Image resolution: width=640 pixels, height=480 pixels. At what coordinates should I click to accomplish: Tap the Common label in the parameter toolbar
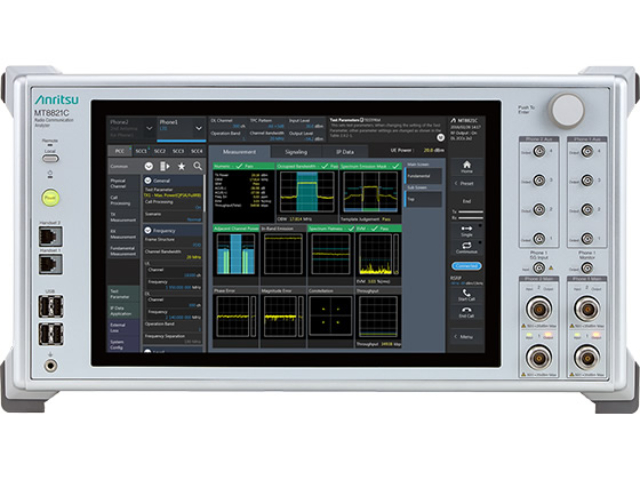119,166
